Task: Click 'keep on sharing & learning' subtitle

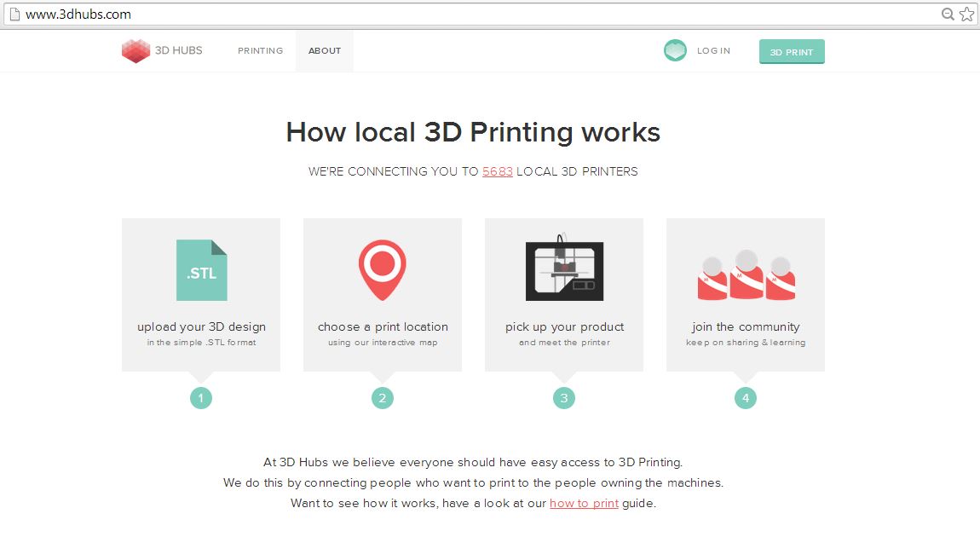Action: click(746, 343)
